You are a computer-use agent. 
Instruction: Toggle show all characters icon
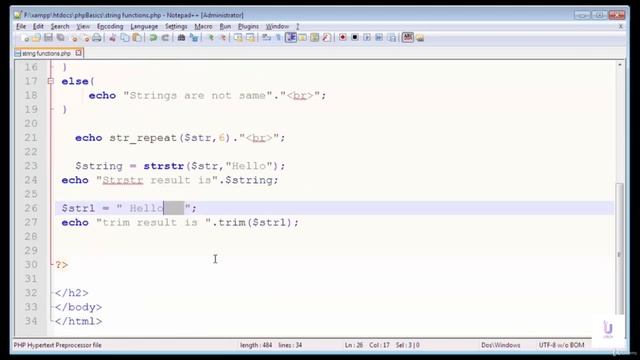tap(278, 38)
